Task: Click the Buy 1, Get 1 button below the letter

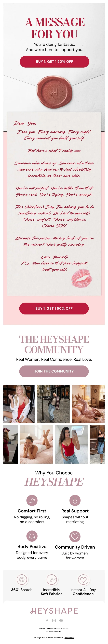Action: pos(54,309)
